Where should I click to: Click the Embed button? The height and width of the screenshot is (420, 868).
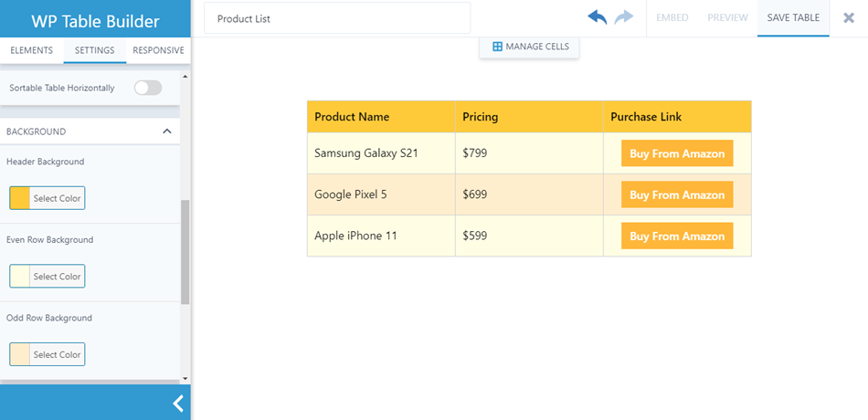672,18
